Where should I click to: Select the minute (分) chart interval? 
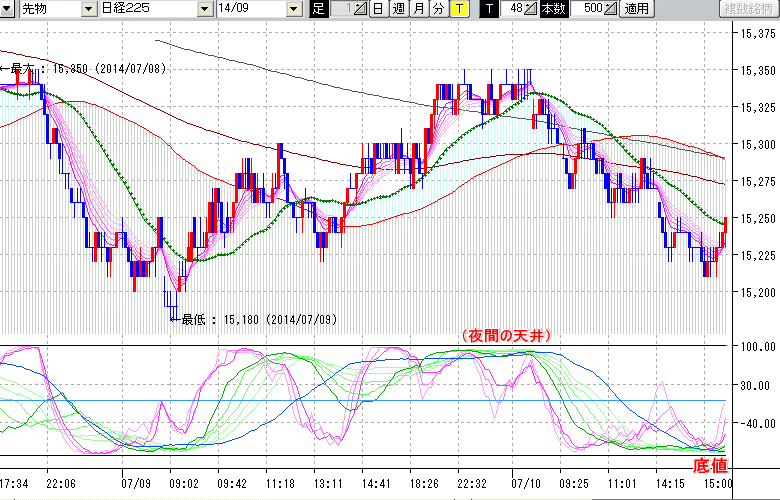pos(438,9)
